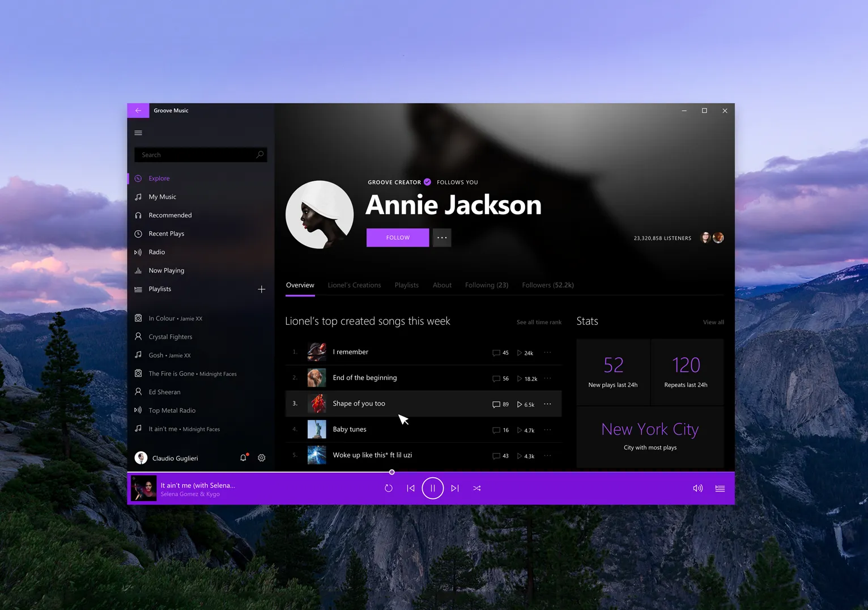
Task: Open settings gear icon
Action: pyautogui.click(x=262, y=457)
